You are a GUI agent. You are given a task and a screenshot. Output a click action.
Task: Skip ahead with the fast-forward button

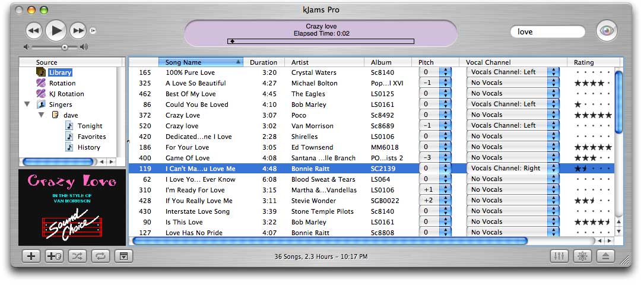tap(78, 31)
